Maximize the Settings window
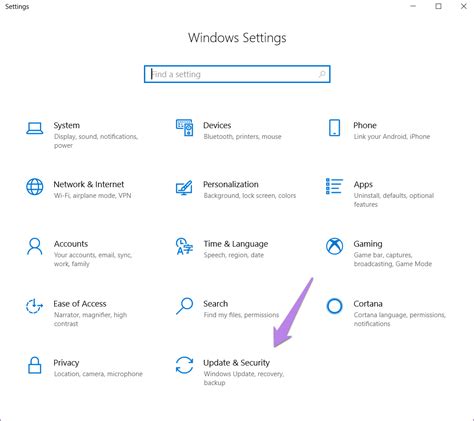This screenshot has width=474, height=421. coord(438,6)
